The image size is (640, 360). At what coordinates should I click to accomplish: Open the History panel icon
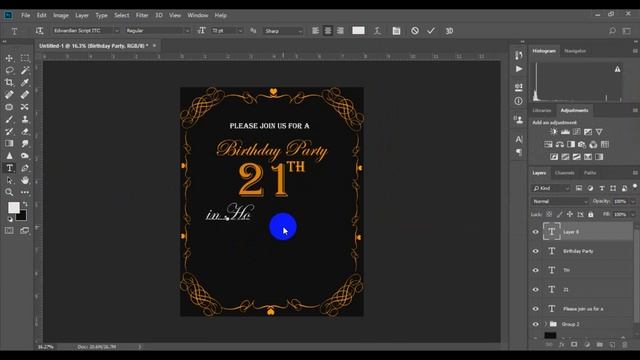518,55
